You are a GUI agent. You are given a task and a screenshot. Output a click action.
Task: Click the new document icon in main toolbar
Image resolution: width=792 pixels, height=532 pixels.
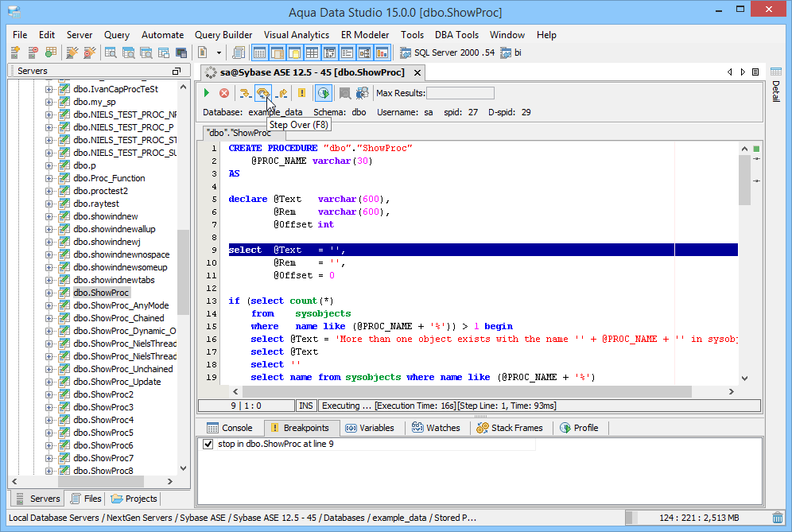203,52
